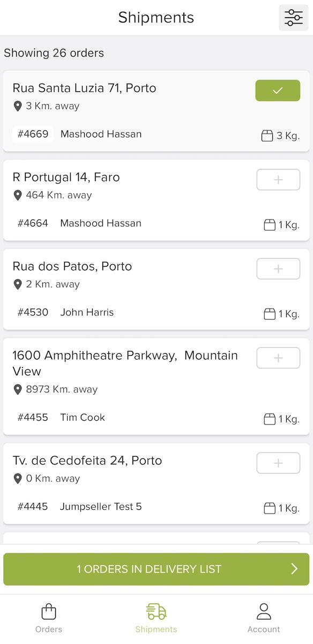Remove order #4669 from delivery list

(x=277, y=90)
